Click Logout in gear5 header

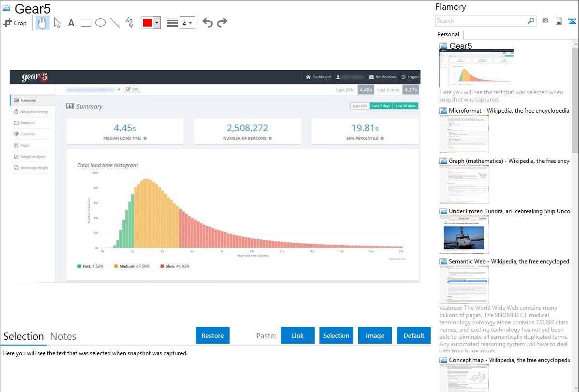(x=410, y=77)
